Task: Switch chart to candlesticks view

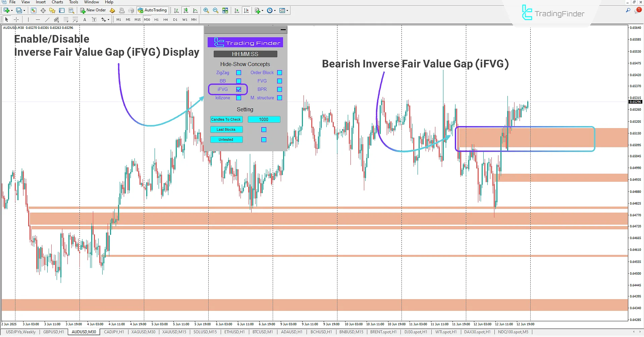Action: pyautogui.click(x=186, y=10)
